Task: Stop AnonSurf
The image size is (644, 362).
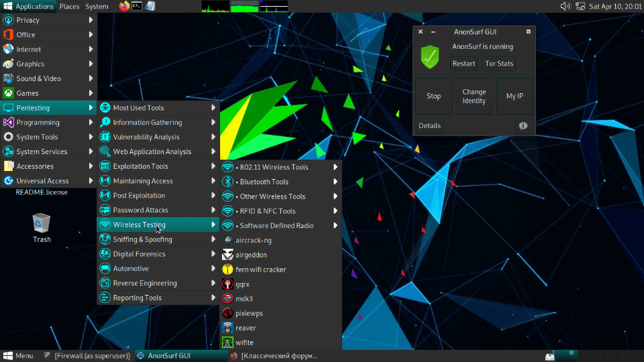Action: coord(434,96)
